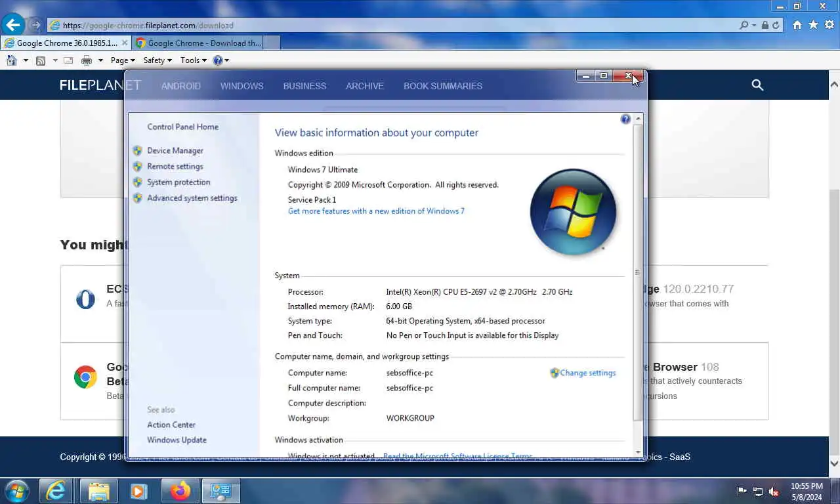Close the Google Chrome 36.0.1985 tab
Viewport: 840px width, 504px height.
tap(125, 43)
